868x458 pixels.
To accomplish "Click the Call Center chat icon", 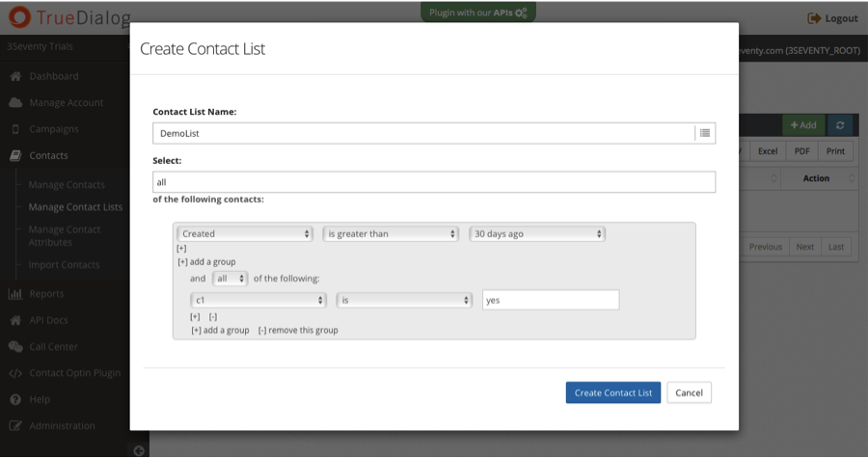I will (15, 347).
